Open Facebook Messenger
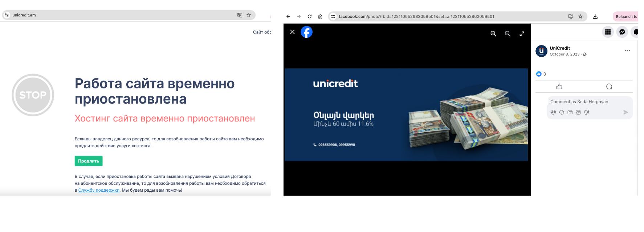 pos(622,32)
